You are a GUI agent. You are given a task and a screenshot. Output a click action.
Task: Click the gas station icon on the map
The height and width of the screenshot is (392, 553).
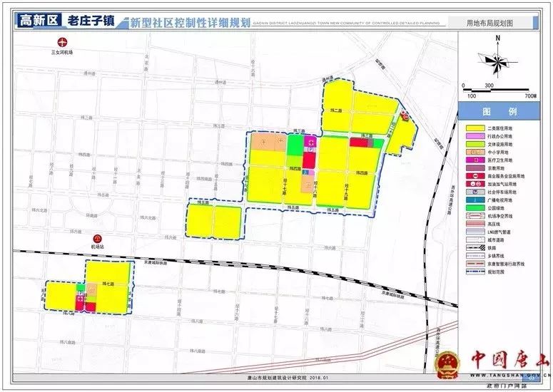pos(405,117)
